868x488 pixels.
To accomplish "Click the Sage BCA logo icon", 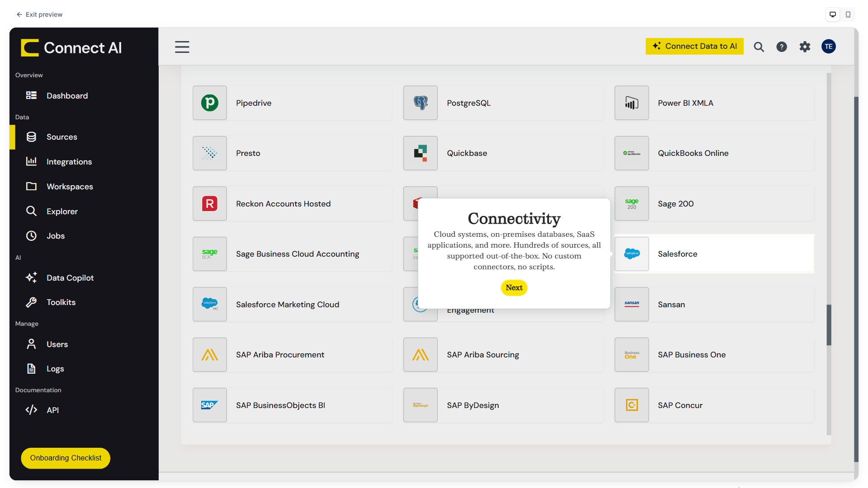I will point(210,254).
